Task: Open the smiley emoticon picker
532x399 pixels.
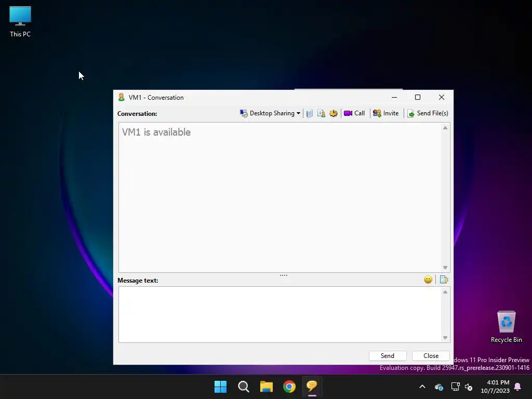Action: coord(428,280)
